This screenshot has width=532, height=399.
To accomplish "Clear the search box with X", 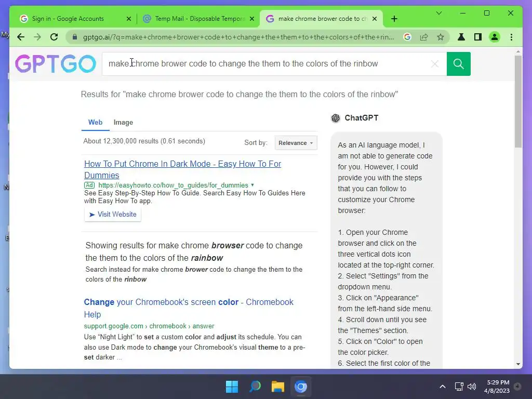I will coord(435,64).
